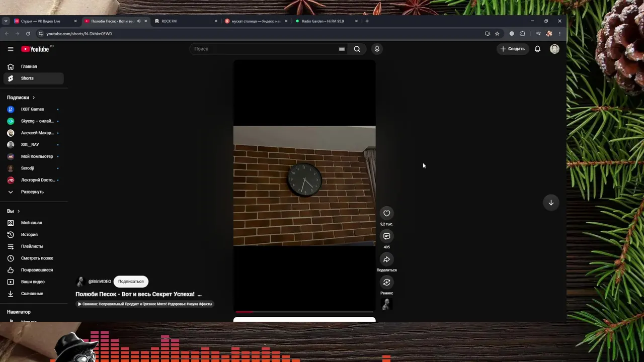The height and width of the screenshot is (362, 644).
Task: Expand the Подписки section header
Action: [21, 98]
